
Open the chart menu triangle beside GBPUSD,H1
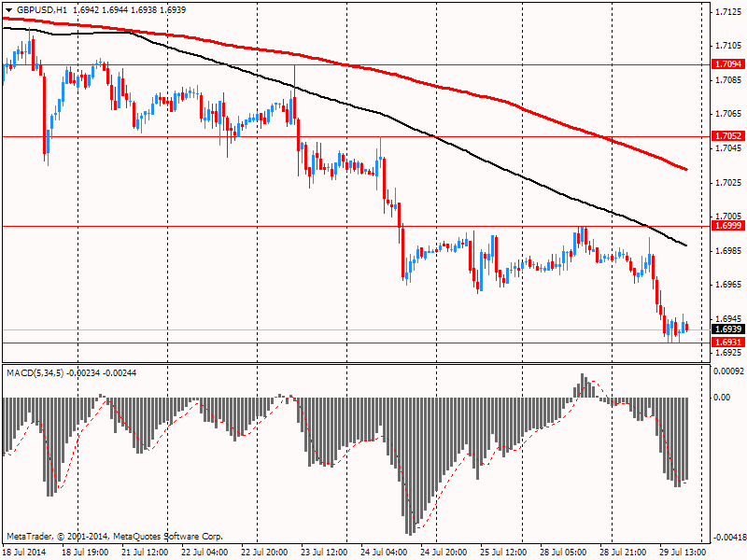tap(9, 10)
